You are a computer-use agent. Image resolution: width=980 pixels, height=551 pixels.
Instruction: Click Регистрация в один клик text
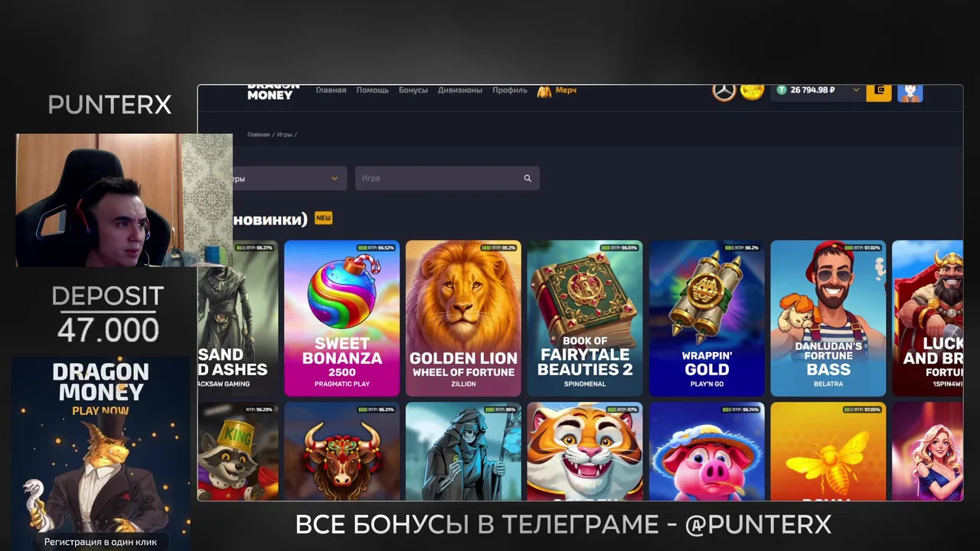pyautogui.click(x=100, y=542)
